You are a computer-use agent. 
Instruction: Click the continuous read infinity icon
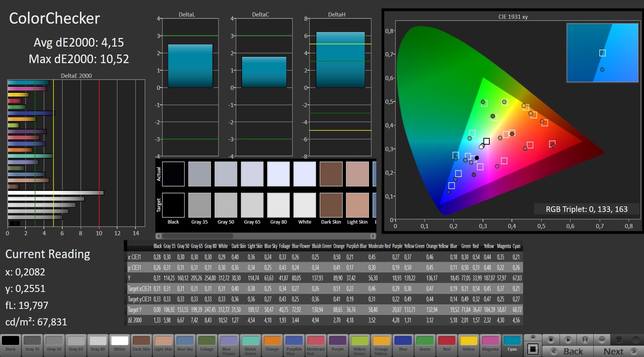[602, 340]
